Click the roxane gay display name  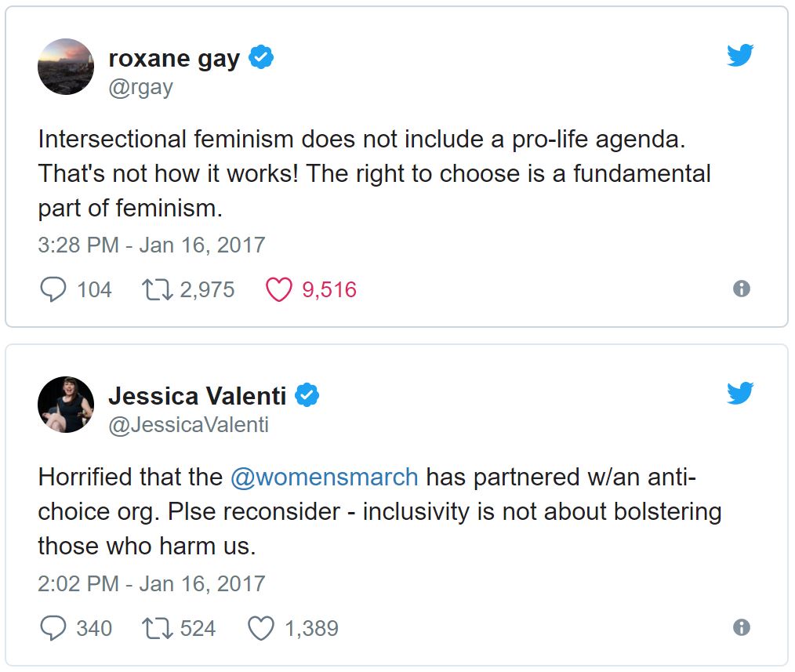[x=174, y=59]
